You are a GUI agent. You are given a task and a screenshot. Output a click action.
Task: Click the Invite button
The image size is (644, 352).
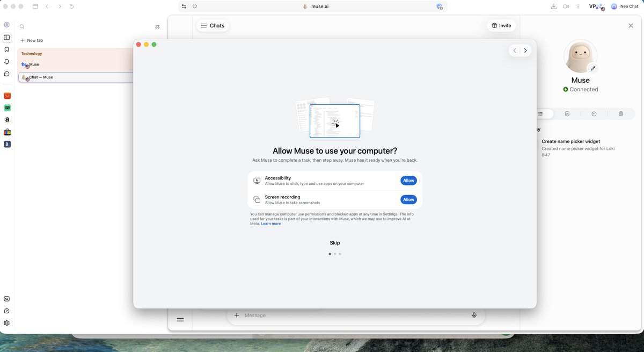501,25
